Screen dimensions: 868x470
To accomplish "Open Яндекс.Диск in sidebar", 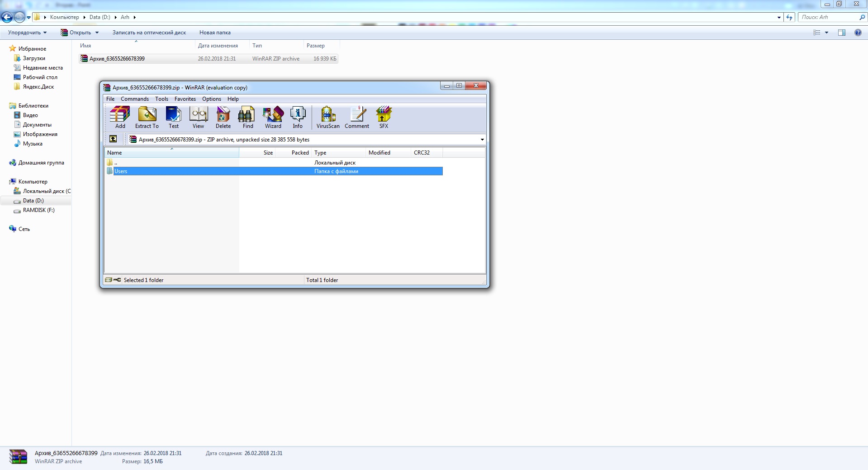I will pyautogui.click(x=38, y=87).
